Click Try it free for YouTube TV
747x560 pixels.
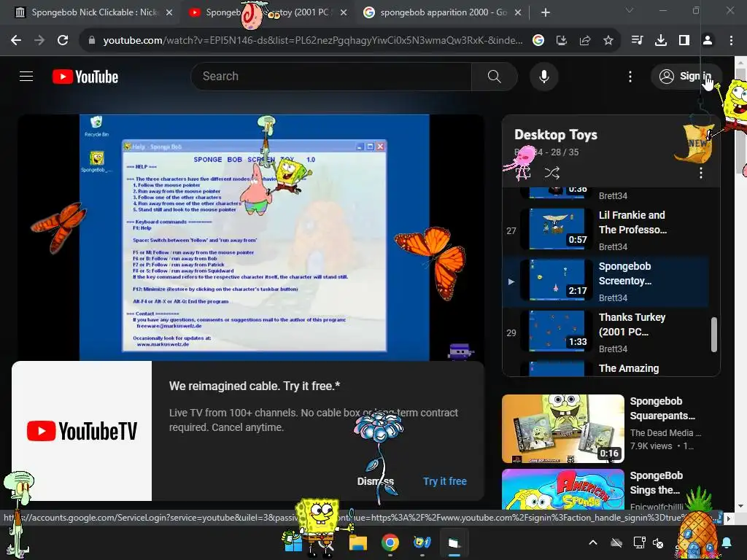[x=445, y=481]
